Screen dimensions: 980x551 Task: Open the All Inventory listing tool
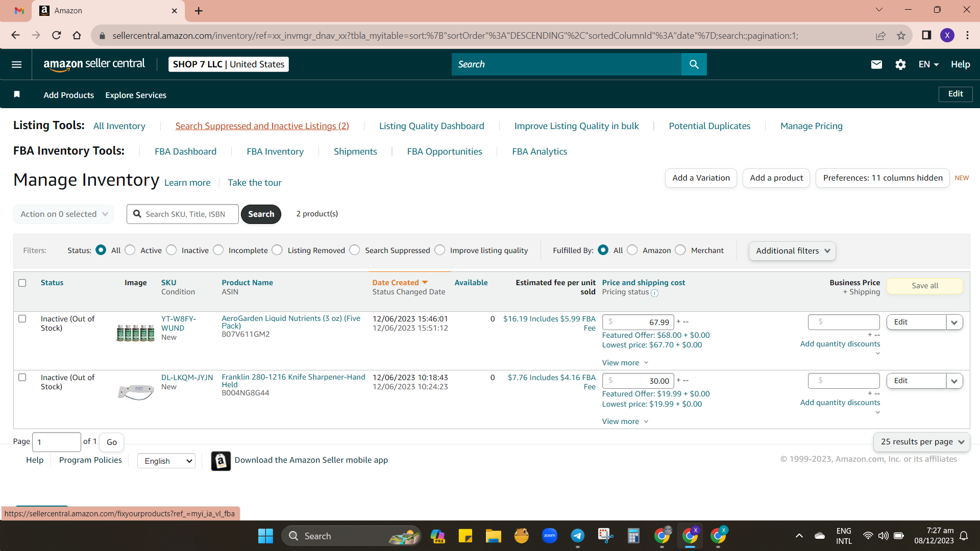[119, 126]
